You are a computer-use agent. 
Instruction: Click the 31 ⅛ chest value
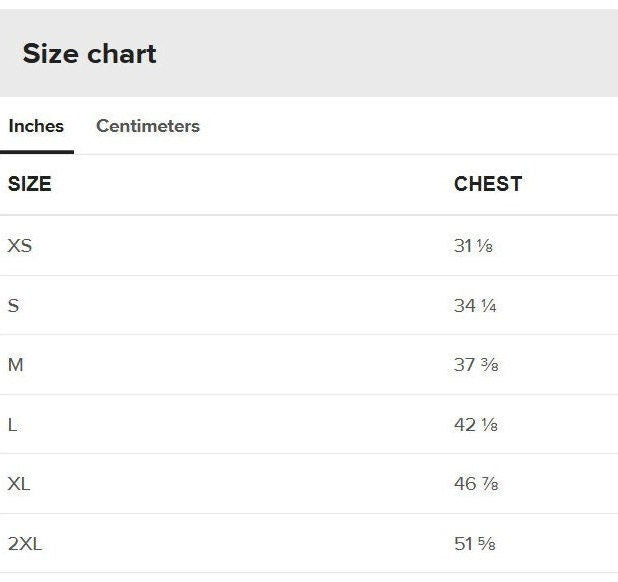pyautogui.click(x=474, y=246)
